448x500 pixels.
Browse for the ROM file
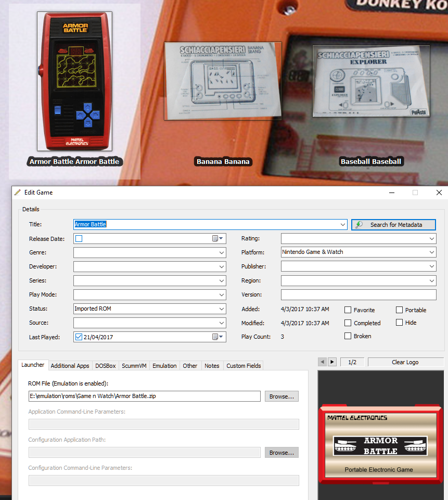(281, 396)
